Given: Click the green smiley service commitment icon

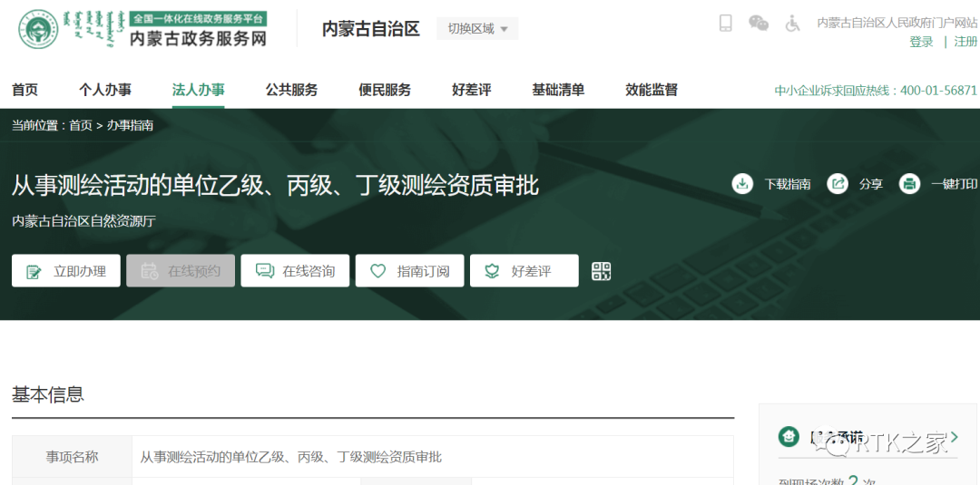Looking at the screenshot, I should pyautogui.click(x=789, y=436).
